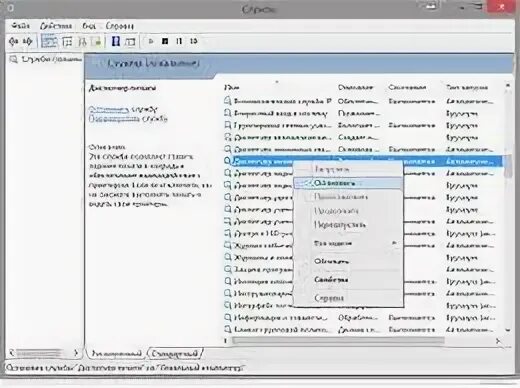This screenshot has height=388, width=520.
Task: Open the Вид menu
Action: [89, 26]
